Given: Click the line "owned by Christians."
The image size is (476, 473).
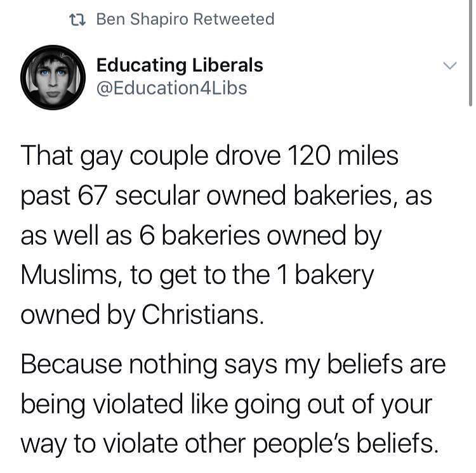Looking at the screenshot, I should click(x=142, y=316).
